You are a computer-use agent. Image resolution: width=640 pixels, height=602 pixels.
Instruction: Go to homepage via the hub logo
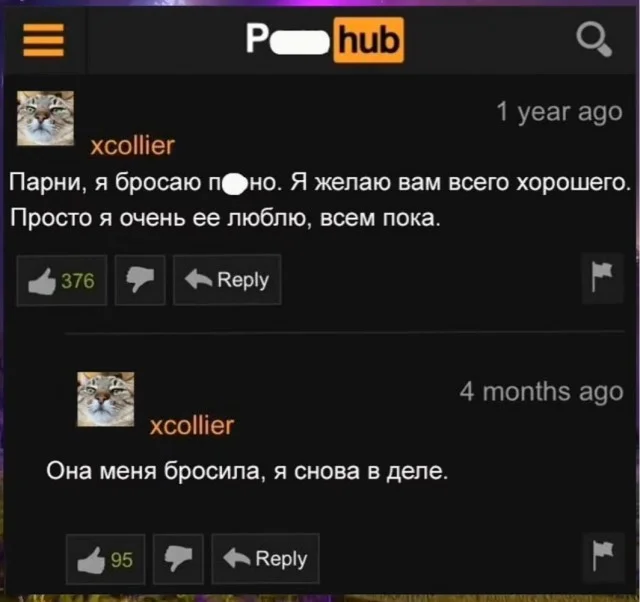[x=325, y=40]
